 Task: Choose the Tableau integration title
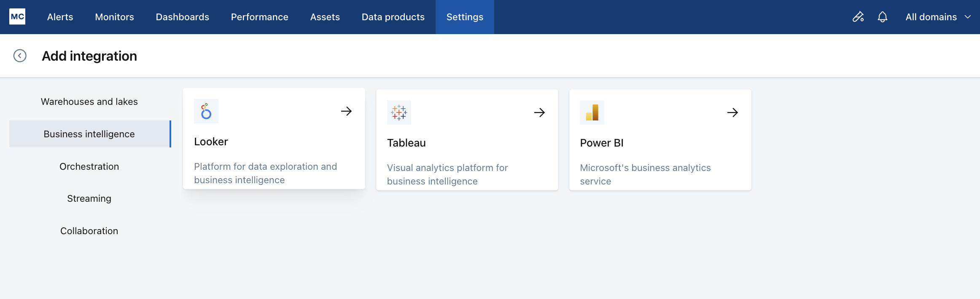(406, 143)
